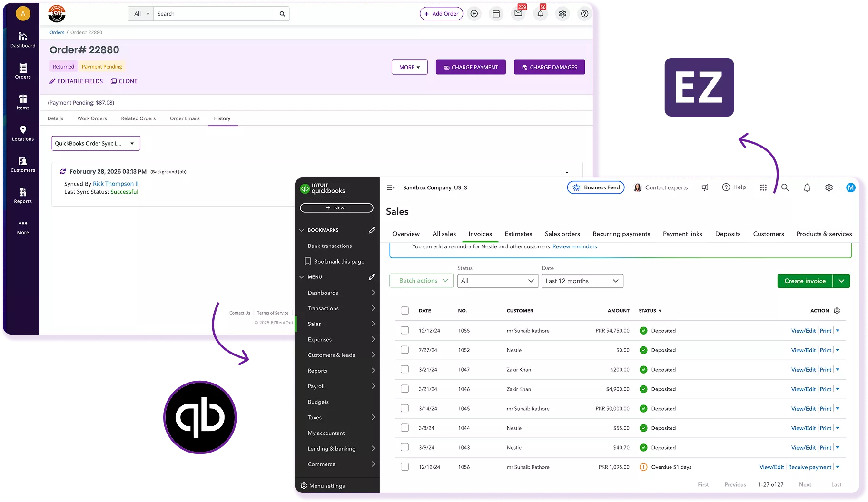Check the box for invoice 1045

[404, 408]
